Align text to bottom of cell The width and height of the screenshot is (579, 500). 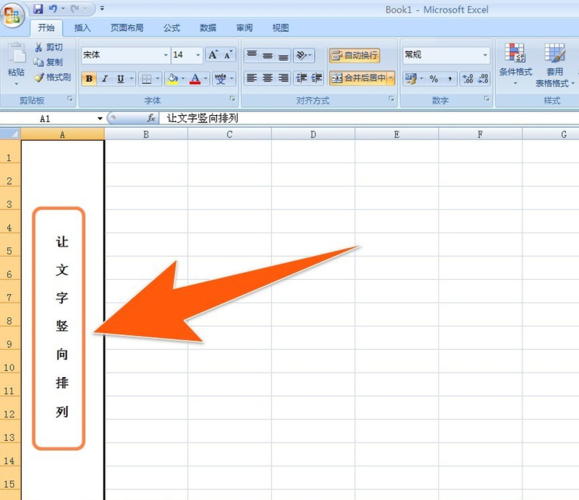click(x=283, y=55)
